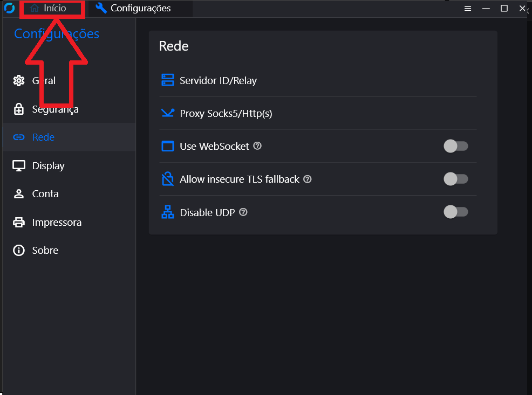Open the Sobre info icon
The height and width of the screenshot is (395, 532).
pos(19,251)
